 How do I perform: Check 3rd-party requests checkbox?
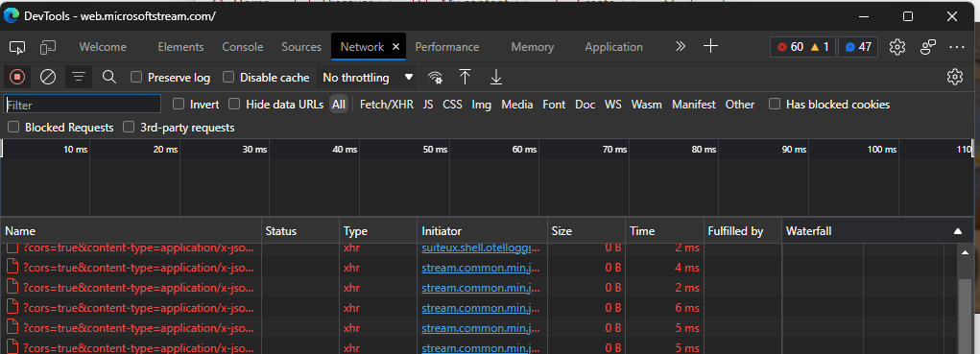click(129, 127)
